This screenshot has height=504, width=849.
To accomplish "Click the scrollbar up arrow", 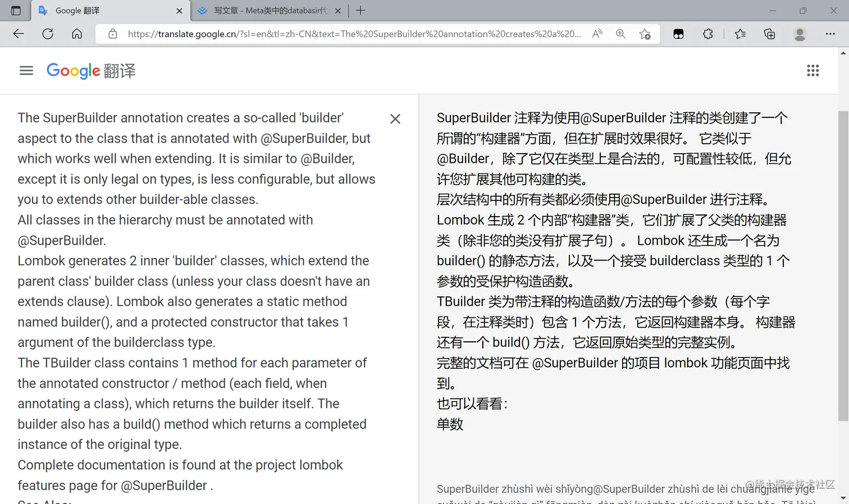I will [843, 53].
